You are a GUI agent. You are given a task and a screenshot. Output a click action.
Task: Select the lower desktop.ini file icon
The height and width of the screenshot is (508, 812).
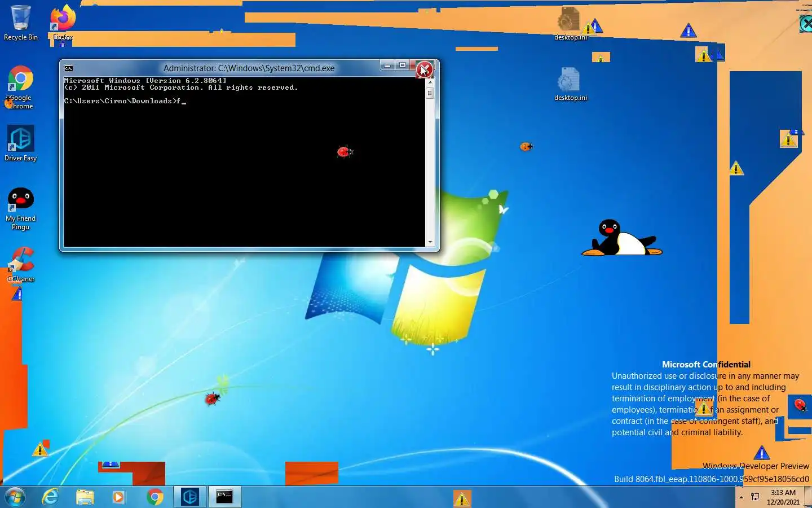(570, 84)
